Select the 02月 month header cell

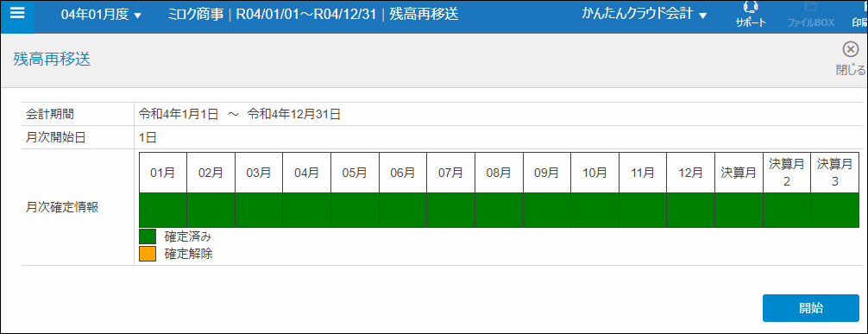coord(211,173)
